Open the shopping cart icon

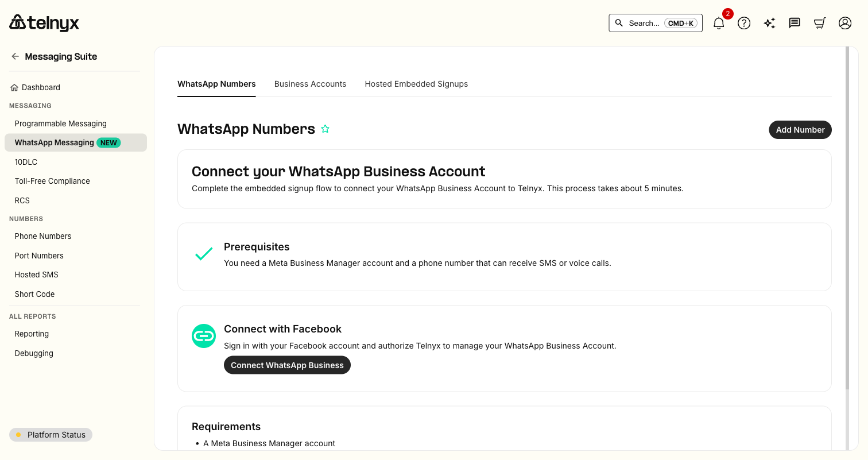[x=820, y=23]
